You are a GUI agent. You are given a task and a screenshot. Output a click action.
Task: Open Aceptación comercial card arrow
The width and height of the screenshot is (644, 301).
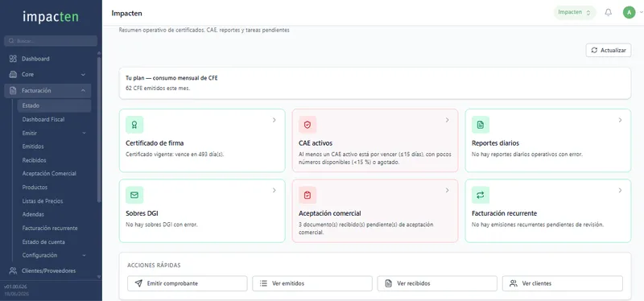[x=448, y=190]
